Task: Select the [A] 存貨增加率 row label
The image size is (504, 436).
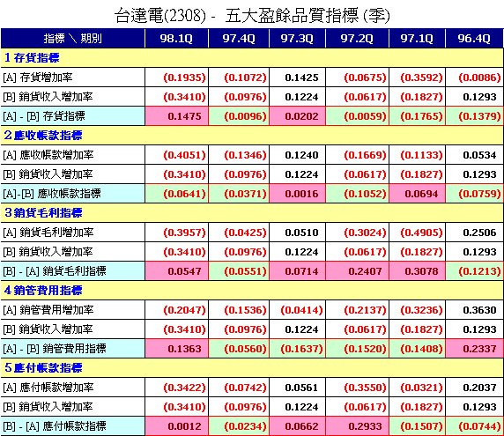Action: pyautogui.click(x=38, y=78)
